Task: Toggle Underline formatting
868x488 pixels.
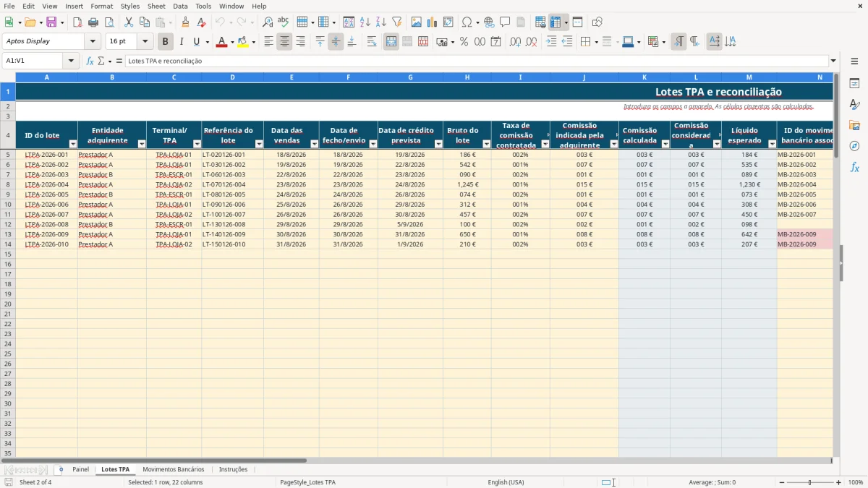Action: (196, 42)
